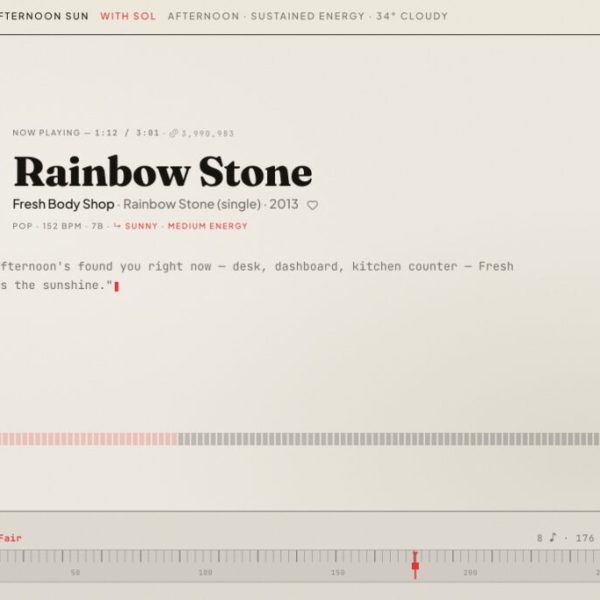This screenshot has width=600, height=600.
Task: Favorite the track with the heart icon
Action: point(312,205)
